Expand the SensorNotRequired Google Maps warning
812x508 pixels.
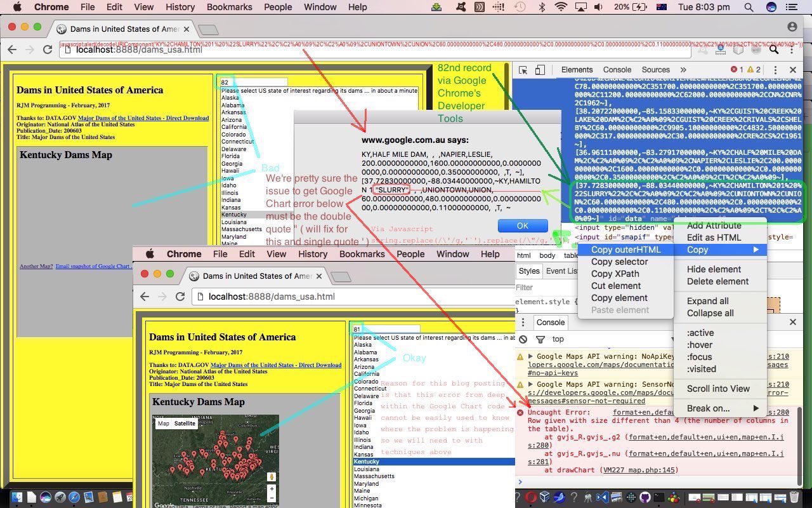pyautogui.click(x=531, y=384)
